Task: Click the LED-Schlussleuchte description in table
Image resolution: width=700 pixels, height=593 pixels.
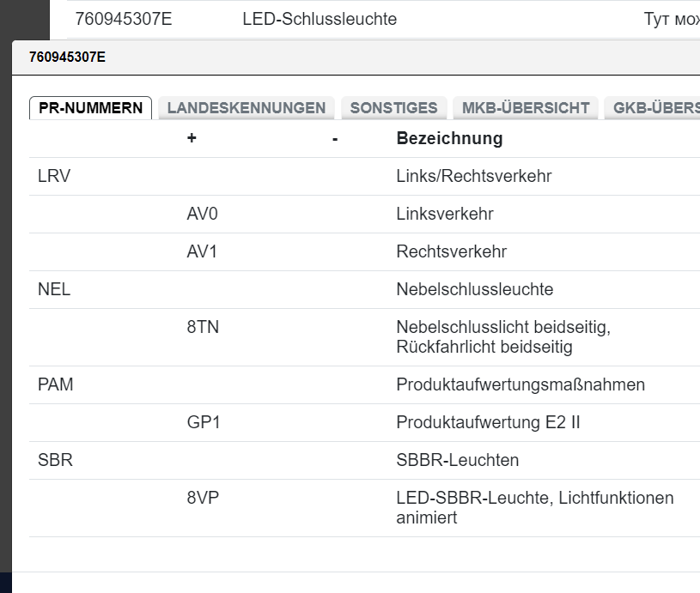Action: (x=320, y=19)
